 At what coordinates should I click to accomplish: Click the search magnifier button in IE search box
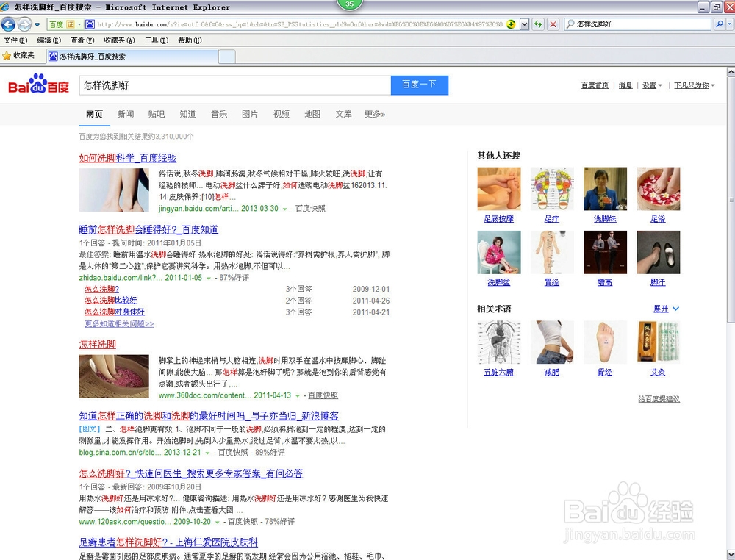coord(719,24)
